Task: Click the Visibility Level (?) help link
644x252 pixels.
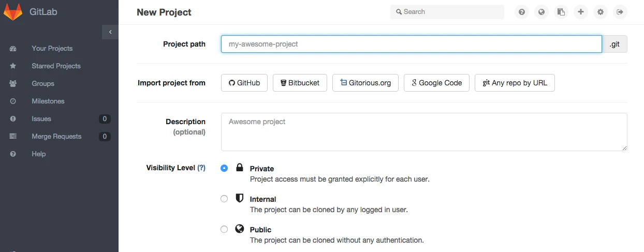Action: tap(201, 168)
